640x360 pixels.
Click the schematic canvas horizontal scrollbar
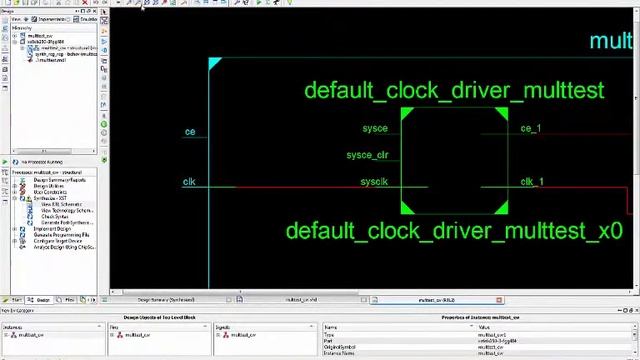(x=371, y=292)
